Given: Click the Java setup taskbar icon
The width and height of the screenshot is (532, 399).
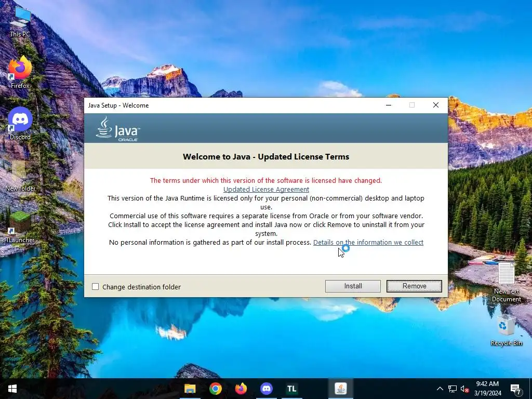Looking at the screenshot, I should [341, 389].
